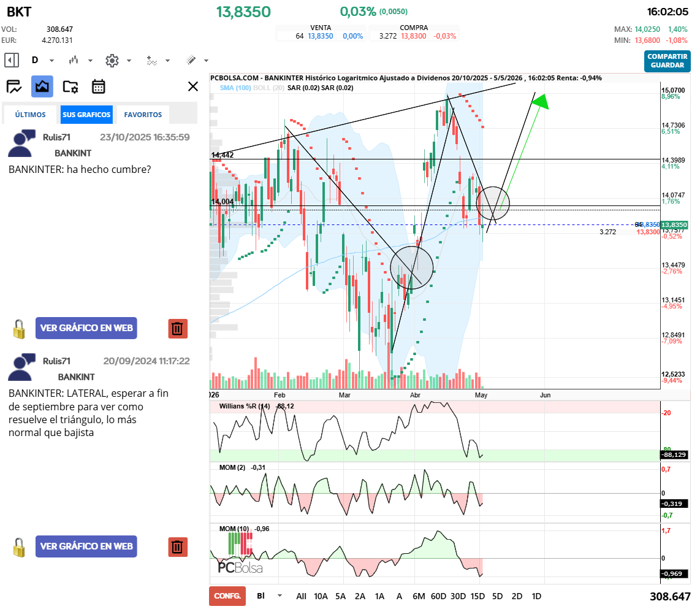
Task: Open the LATERAL chart post in web
Action: pyautogui.click(x=86, y=546)
